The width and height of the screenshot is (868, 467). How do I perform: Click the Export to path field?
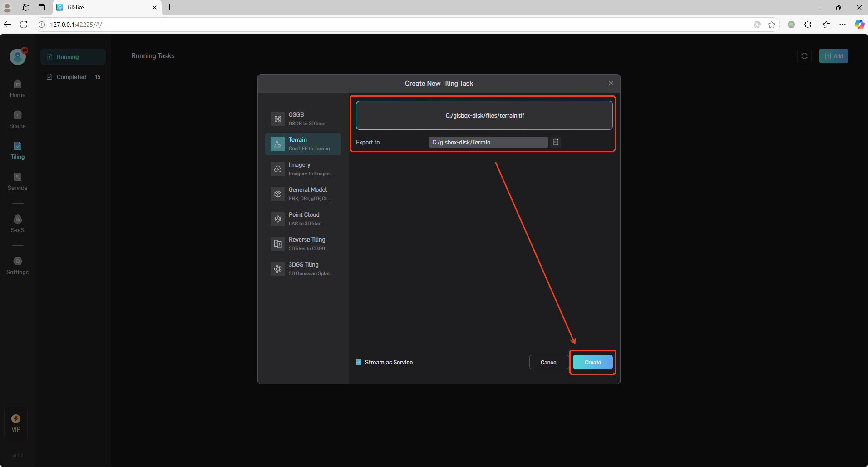(488, 142)
